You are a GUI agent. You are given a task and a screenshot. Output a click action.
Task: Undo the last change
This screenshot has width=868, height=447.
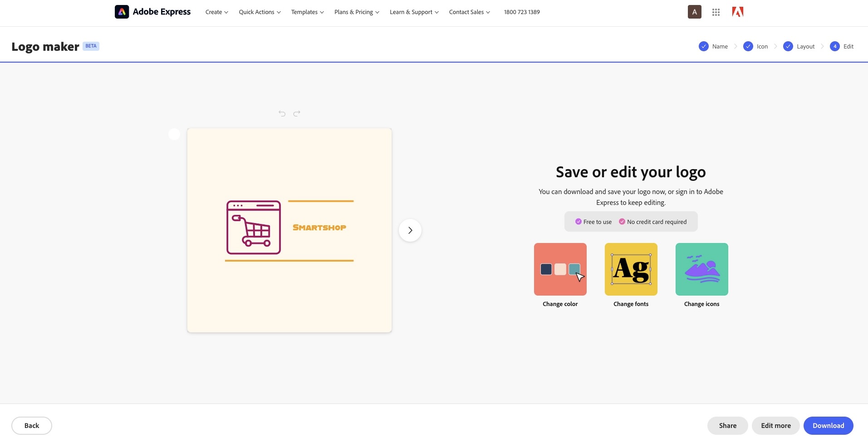pyautogui.click(x=281, y=113)
